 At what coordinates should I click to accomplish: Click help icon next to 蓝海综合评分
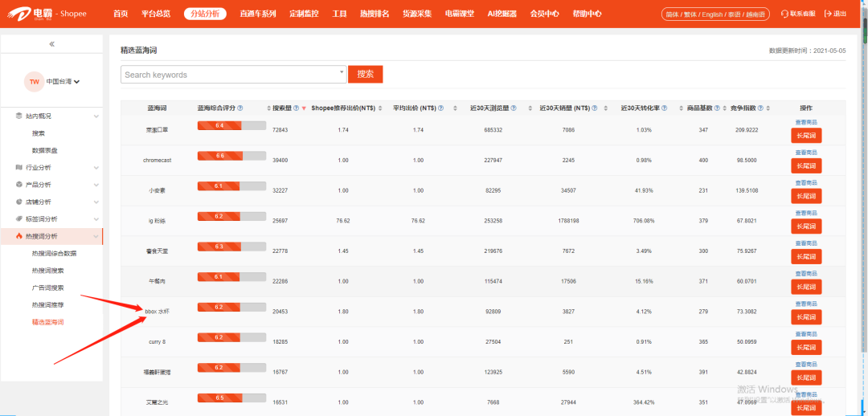[240, 108]
